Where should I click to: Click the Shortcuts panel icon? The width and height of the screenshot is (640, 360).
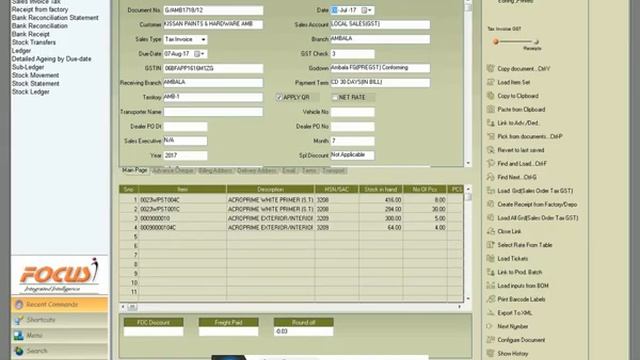point(19,320)
